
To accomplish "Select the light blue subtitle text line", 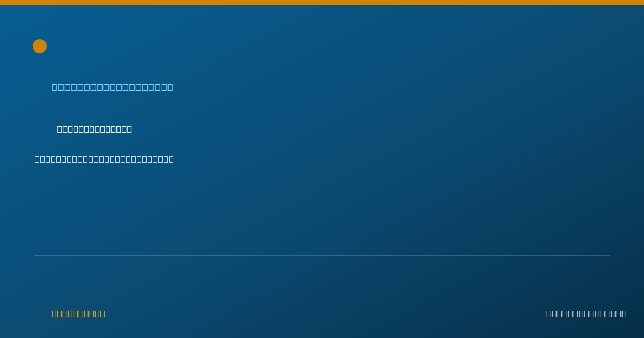I will pos(112,87).
